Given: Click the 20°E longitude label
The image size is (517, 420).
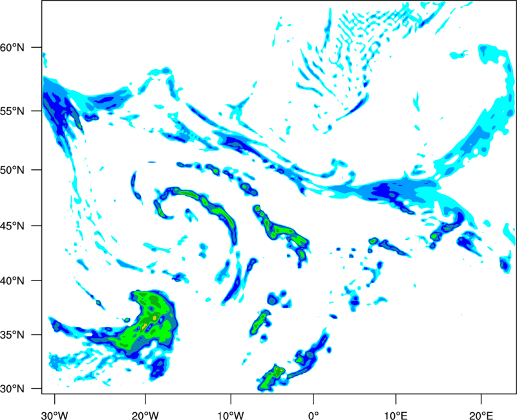Looking at the screenshot, I should tap(481, 415).
